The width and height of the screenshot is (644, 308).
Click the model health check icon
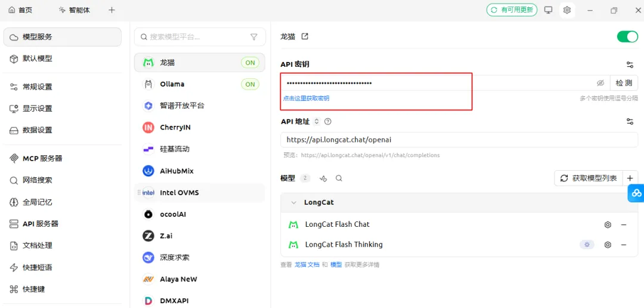pos(324,178)
